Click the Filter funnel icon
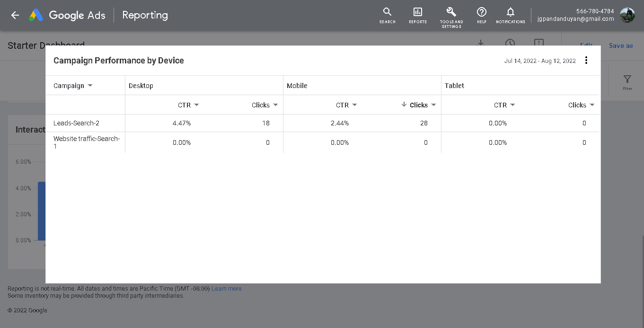The width and height of the screenshot is (644, 328). click(627, 80)
